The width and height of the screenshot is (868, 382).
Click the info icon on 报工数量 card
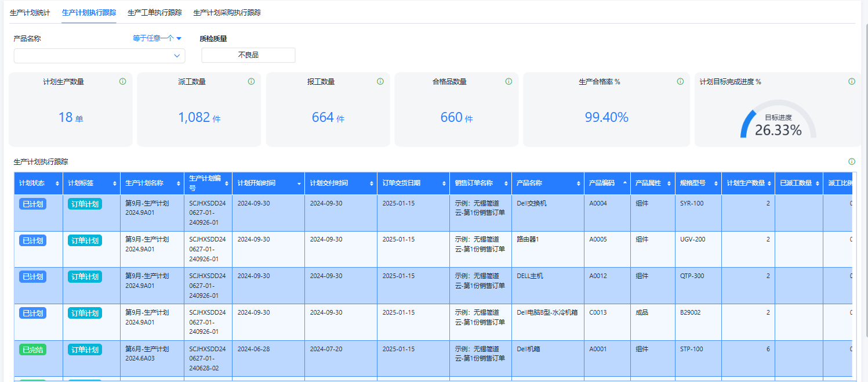pos(380,81)
